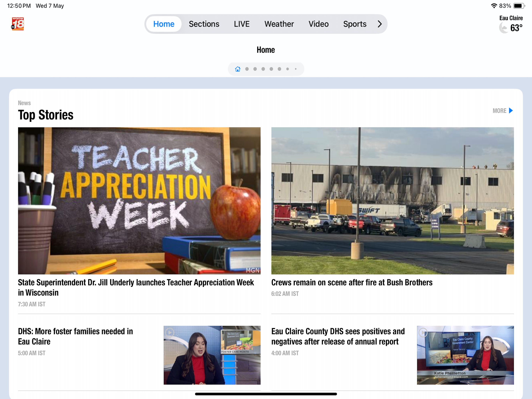
Task: Go to the Sports tab
Action: 355,24
